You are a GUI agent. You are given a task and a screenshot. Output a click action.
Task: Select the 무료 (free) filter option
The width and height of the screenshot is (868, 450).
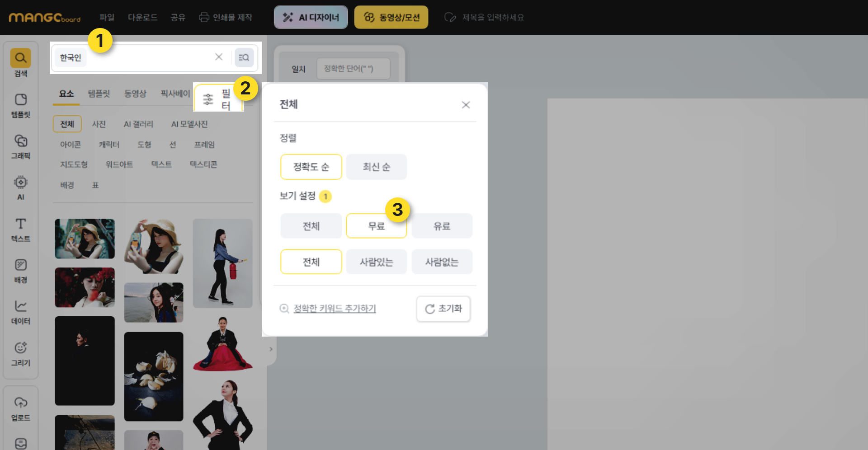click(x=376, y=226)
